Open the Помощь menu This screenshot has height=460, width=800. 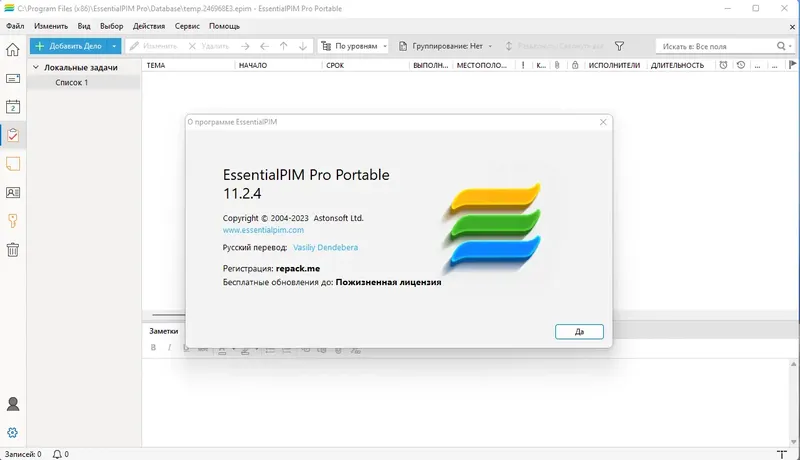[x=224, y=26]
